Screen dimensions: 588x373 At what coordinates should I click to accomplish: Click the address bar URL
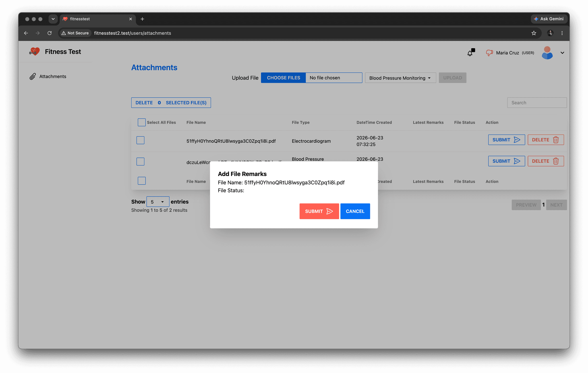pyautogui.click(x=133, y=33)
